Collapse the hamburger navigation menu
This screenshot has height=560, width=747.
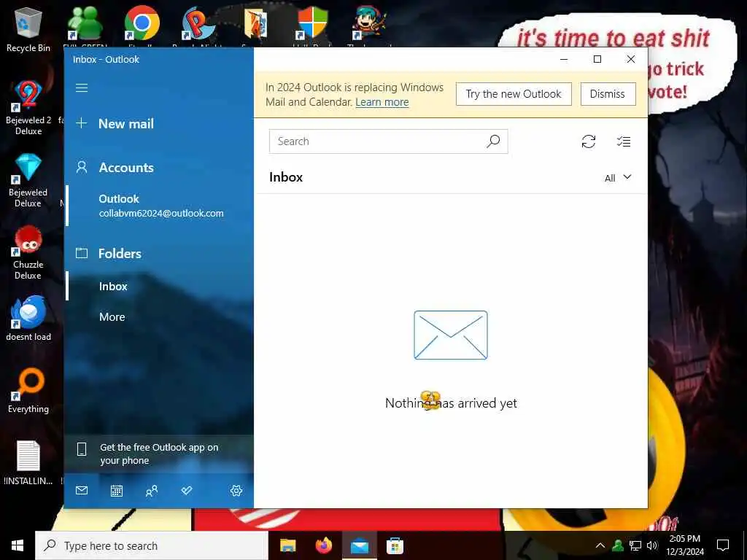[82, 87]
